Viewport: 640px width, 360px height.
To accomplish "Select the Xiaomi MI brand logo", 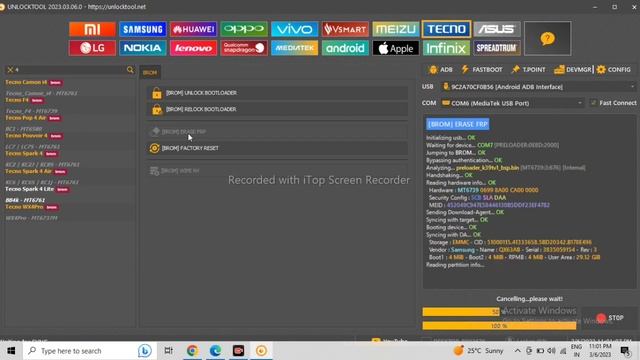I will click(x=92, y=29).
